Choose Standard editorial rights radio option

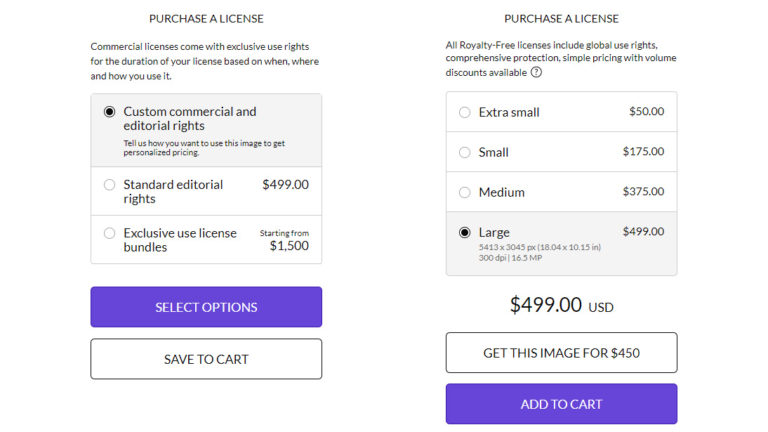pyautogui.click(x=110, y=184)
